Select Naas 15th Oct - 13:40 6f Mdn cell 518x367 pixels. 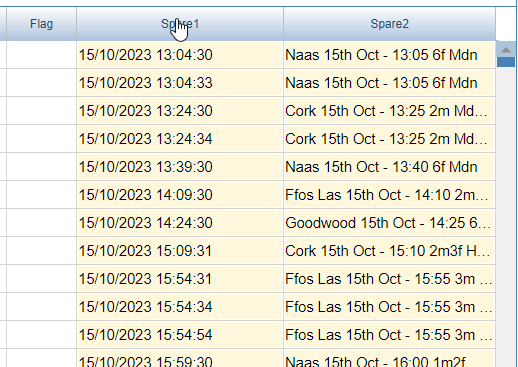tap(389, 167)
